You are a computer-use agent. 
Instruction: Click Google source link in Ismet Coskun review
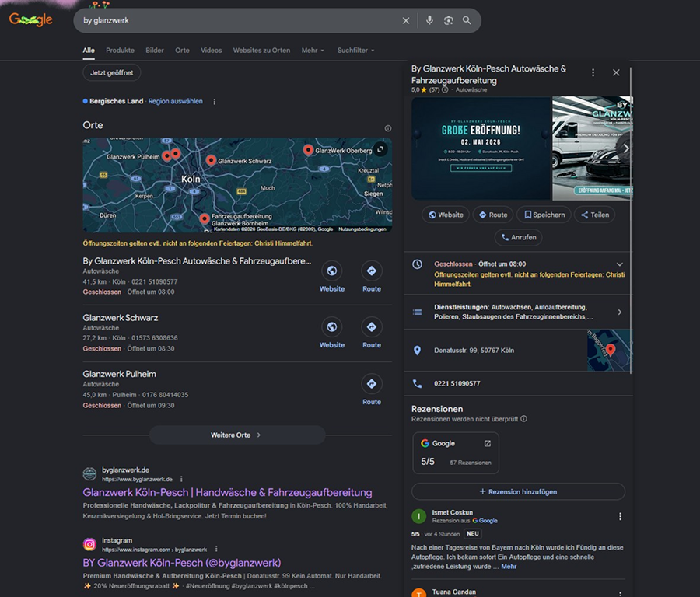pyautogui.click(x=485, y=521)
